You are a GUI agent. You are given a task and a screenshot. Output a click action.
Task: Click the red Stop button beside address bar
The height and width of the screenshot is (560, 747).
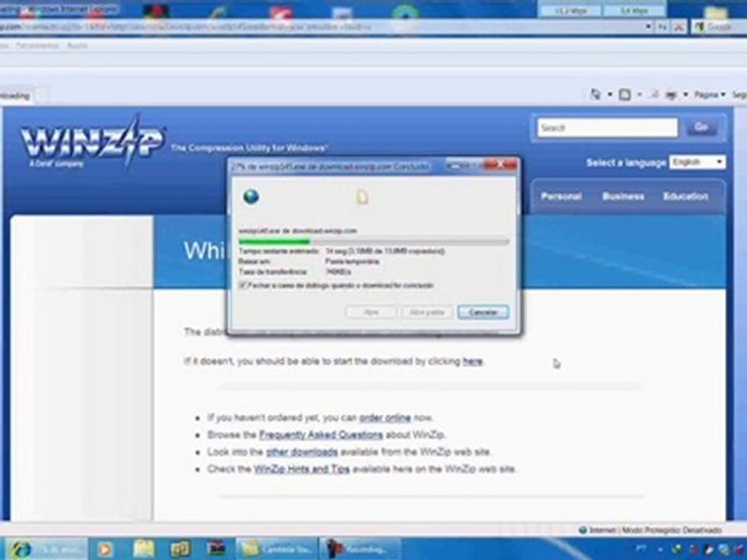tap(679, 27)
